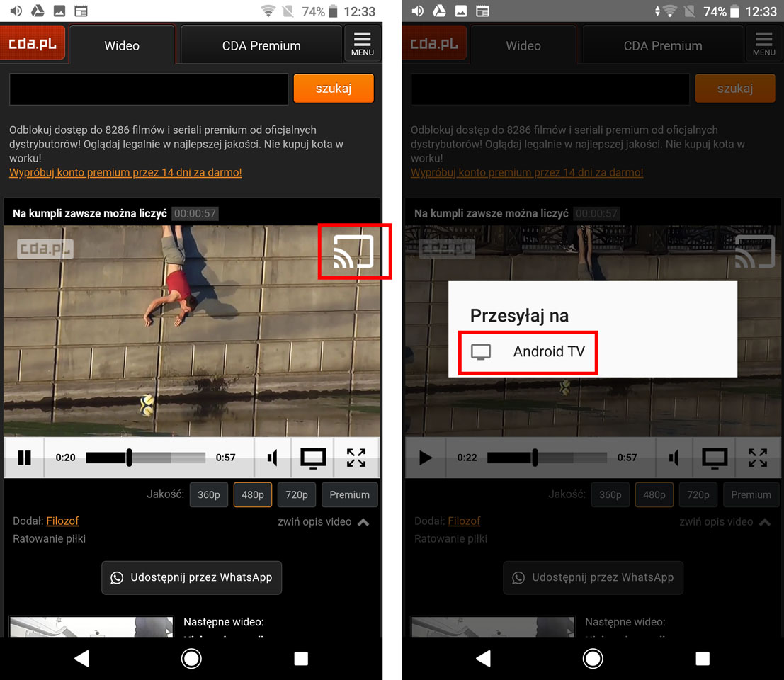
Task: Choose Android TV in cast dialog
Action: coord(528,352)
